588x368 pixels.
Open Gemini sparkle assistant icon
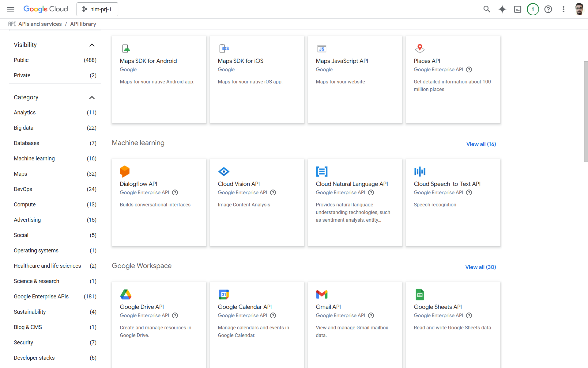[x=502, y=9]
